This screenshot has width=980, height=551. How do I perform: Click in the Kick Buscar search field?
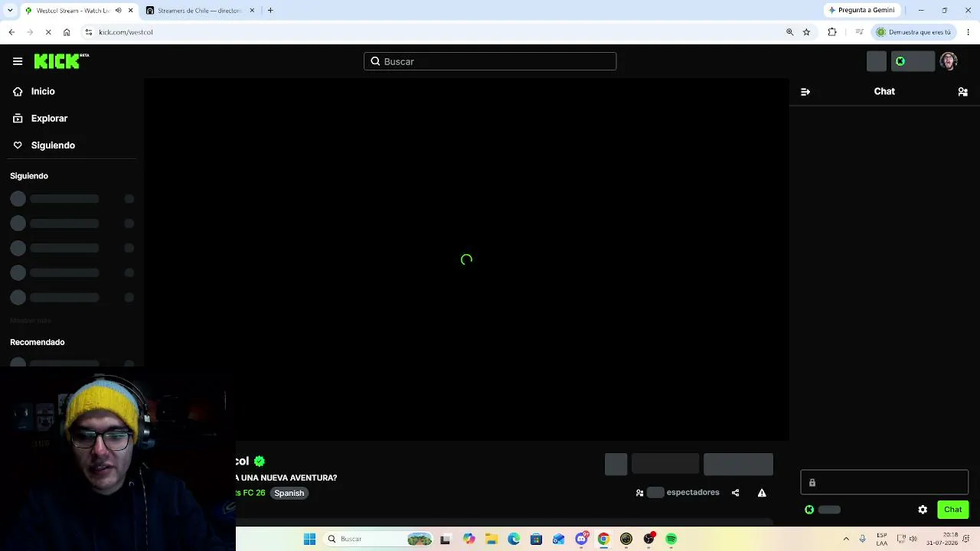(490, 61)
